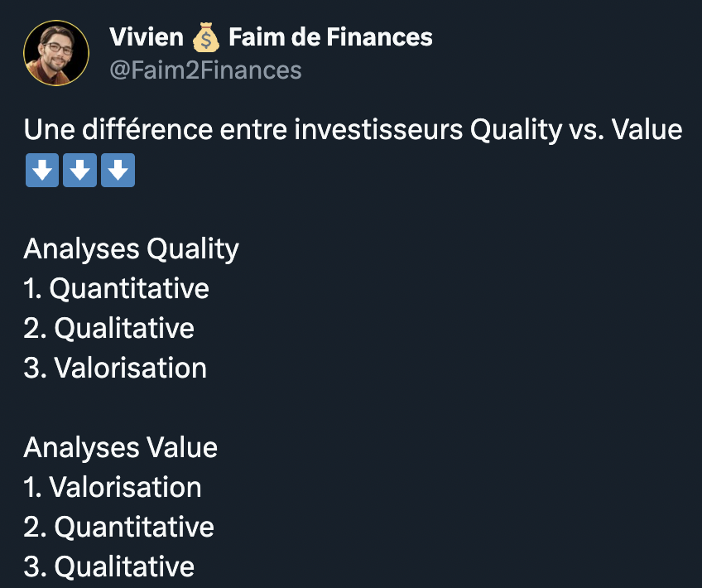This screenshot has height=588, width=702.
Task: Select '2. Quantitative' under Analyses Value
Action: [x=118, y=527]
